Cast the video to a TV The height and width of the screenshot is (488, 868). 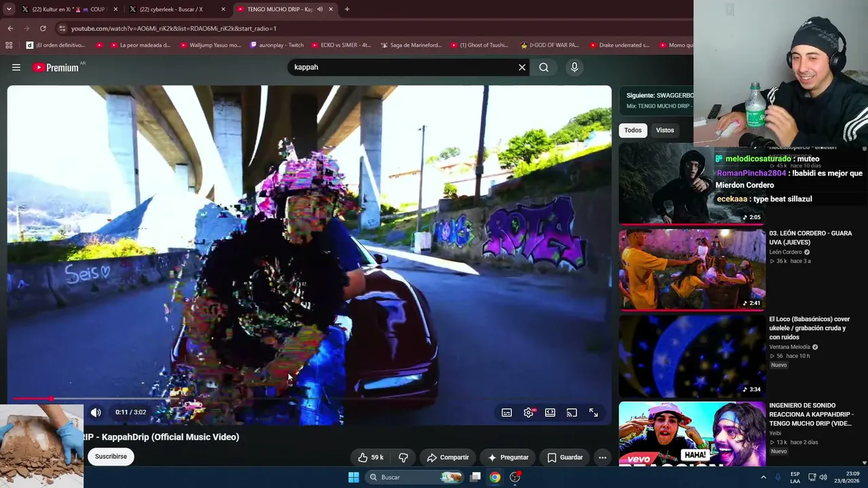[572, 412]
